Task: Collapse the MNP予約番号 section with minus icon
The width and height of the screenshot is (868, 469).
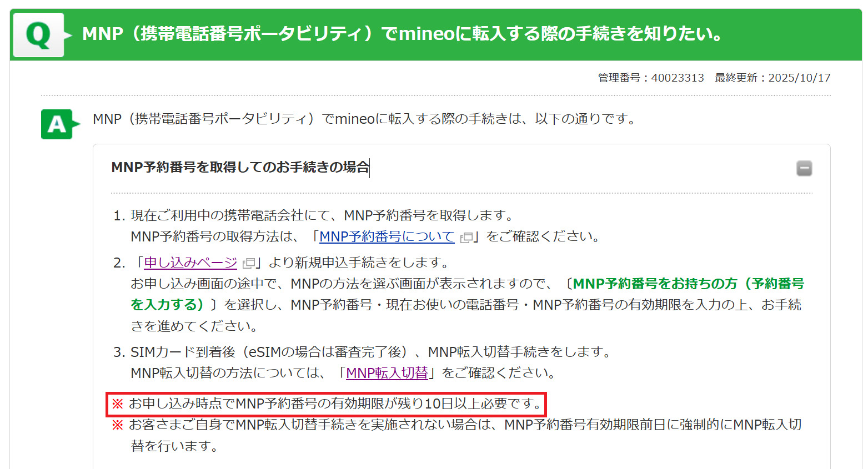Action: [x=804, y=168]
